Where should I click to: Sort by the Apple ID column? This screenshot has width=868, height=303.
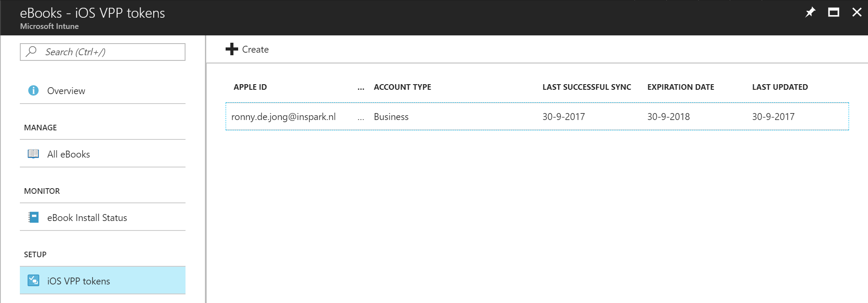pyautogui.click(x=250, y=87)
